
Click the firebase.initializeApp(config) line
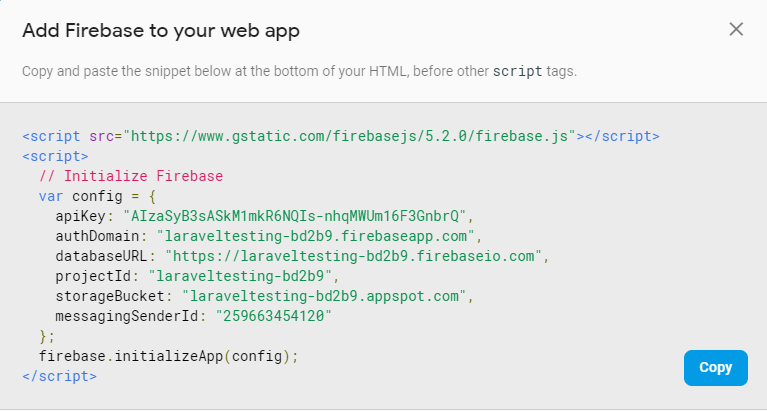(169, 356)
